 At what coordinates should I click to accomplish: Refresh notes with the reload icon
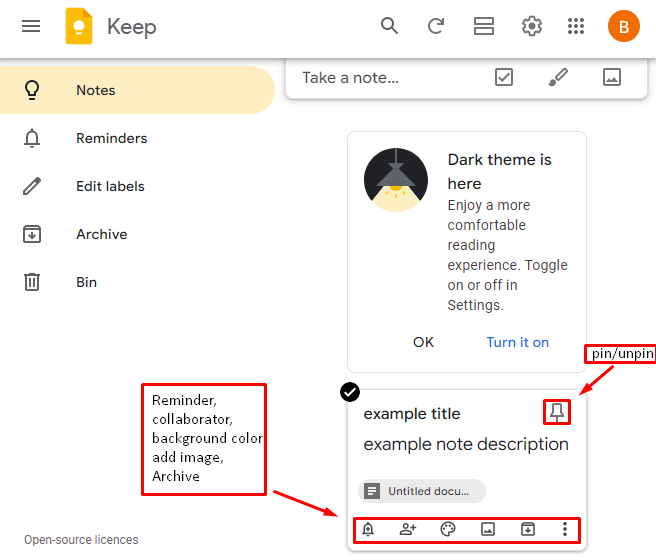click(436, 26)
